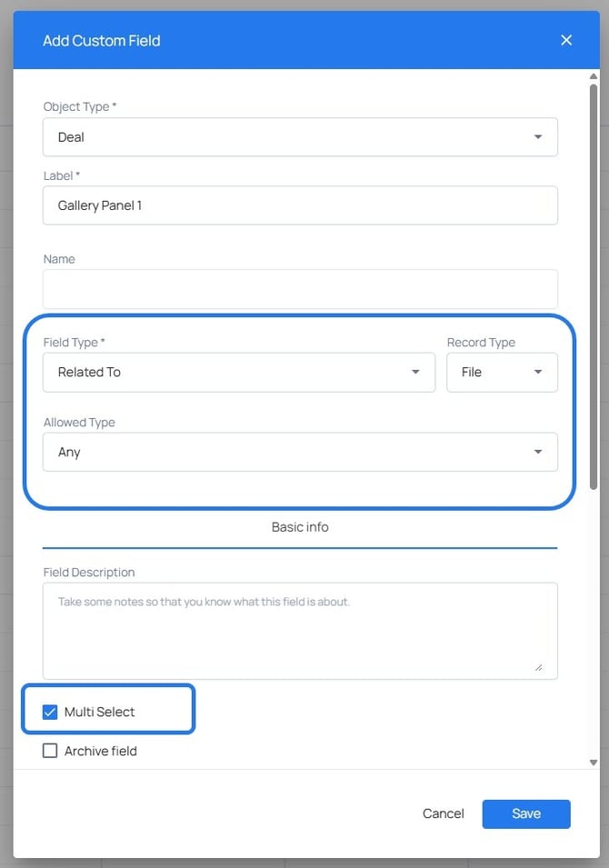Click the caret arrow in Object Type field
609x868 pixels.
(x=538, y=137)
